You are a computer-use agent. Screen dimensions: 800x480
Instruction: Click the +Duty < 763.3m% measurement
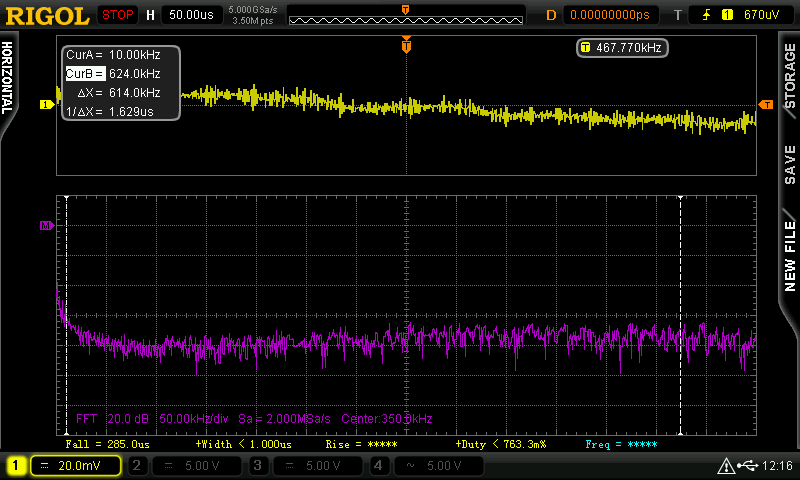coord(501,444)
